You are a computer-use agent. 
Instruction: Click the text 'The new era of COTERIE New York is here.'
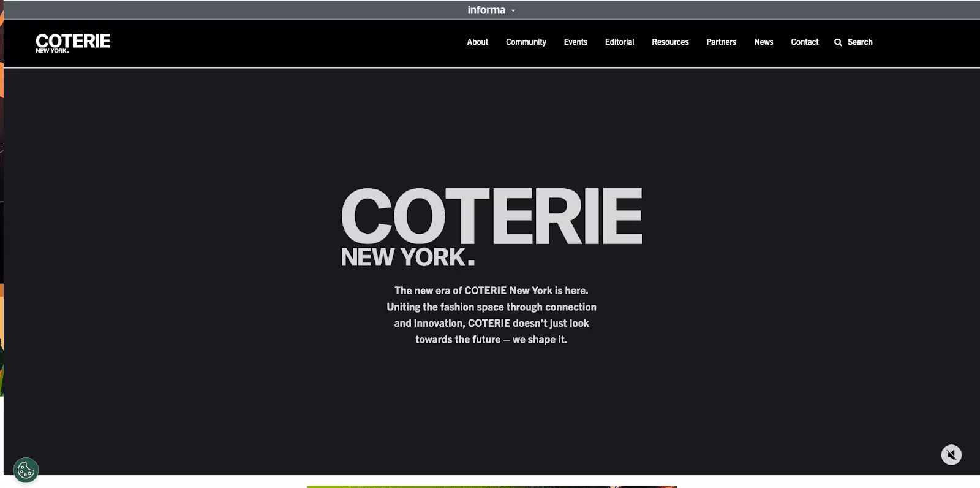point(491,291)
